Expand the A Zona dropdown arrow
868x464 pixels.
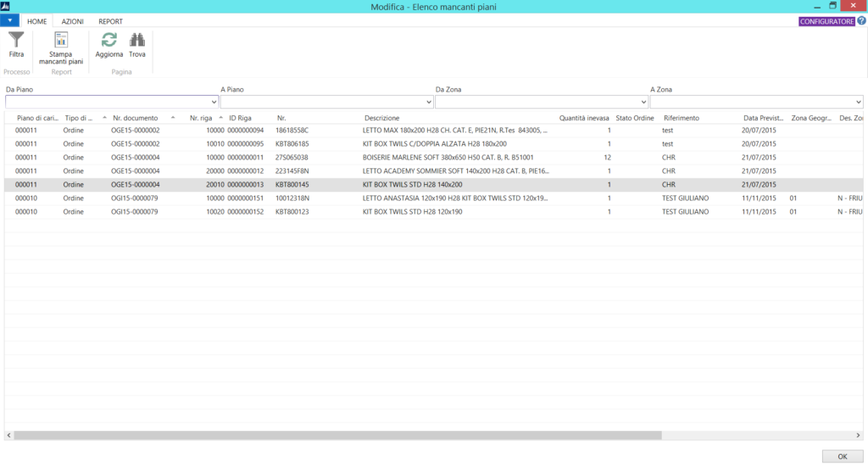pos(858,102)
